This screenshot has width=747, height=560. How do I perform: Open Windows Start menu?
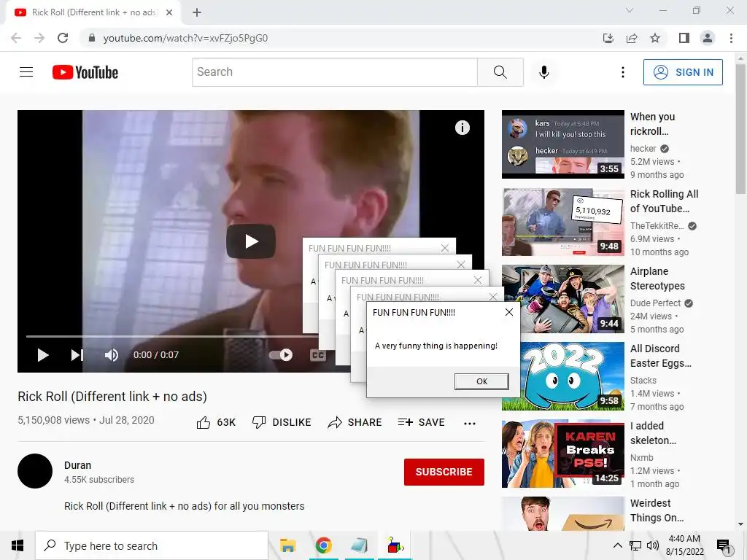click(18, 545)
